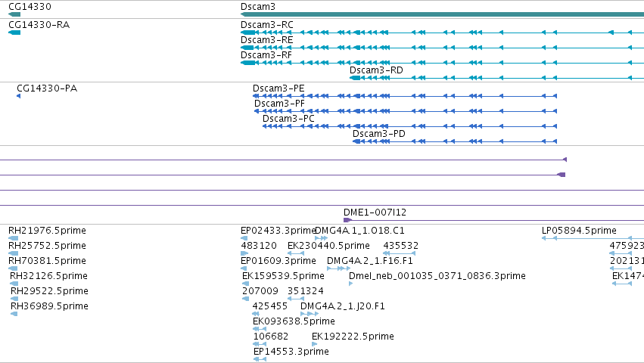
Task: Select the RH25752.5prime EST label
Action: coord(47,246)
